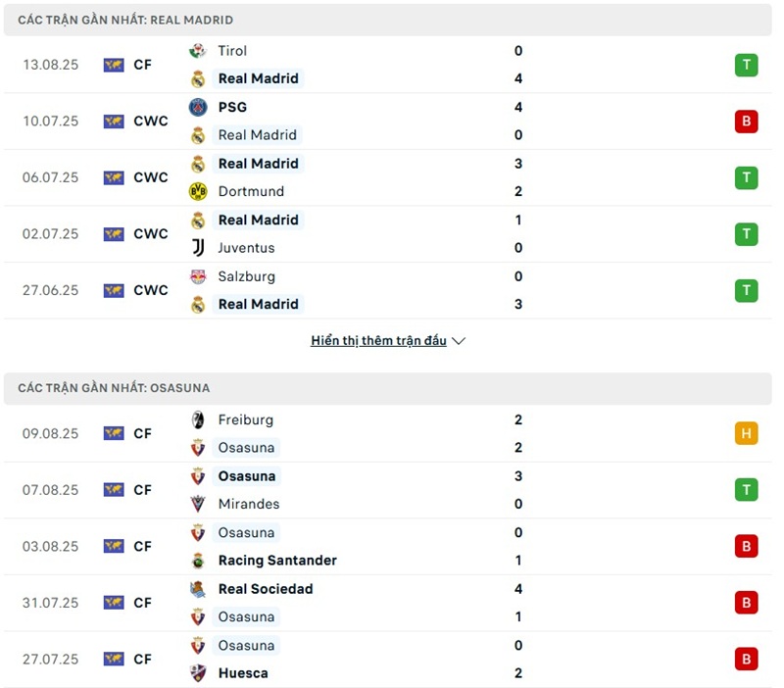The height and width of the screenshot is (688, 784).
Task: Click the PSG club crest icon
Action: click(198, 107)
